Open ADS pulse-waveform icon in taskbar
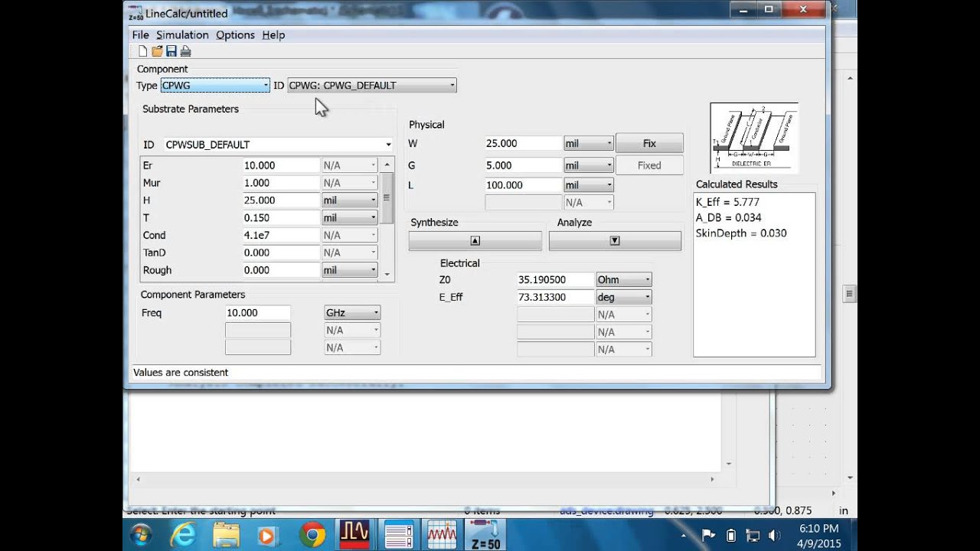 click(355, 534)
